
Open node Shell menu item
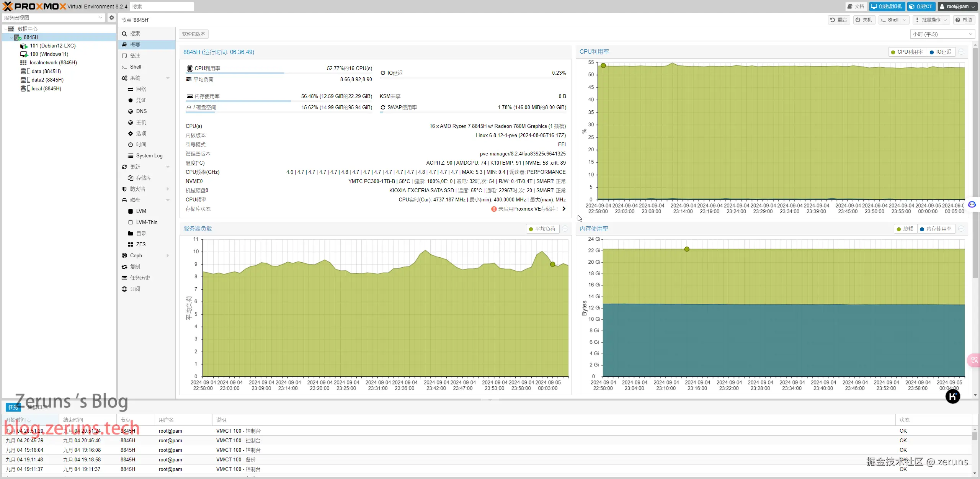pos(136,67)
